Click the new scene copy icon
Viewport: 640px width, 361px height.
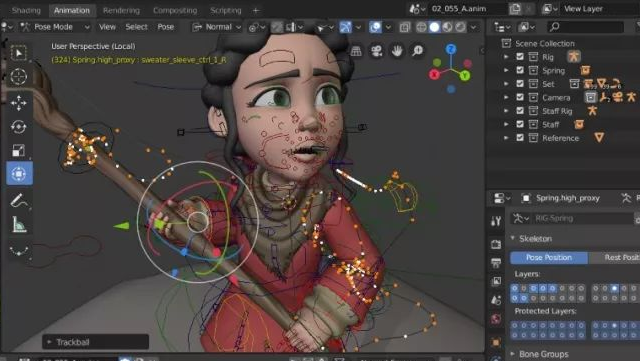[515, 9]
